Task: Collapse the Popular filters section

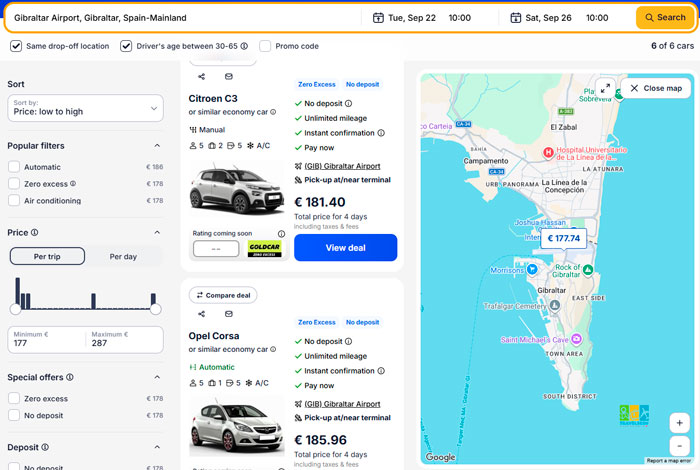Action: 157,146
